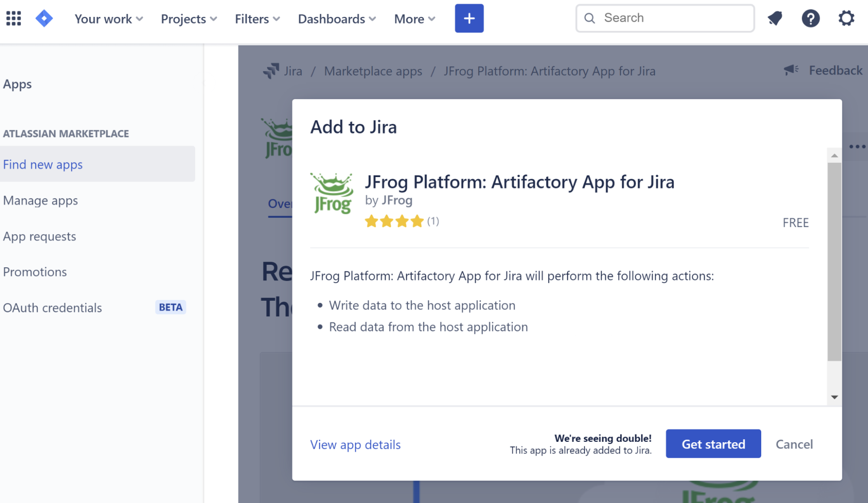Click the blue plus create button
This screenshot has height=503, width=868.
click(x=469, y=18)
